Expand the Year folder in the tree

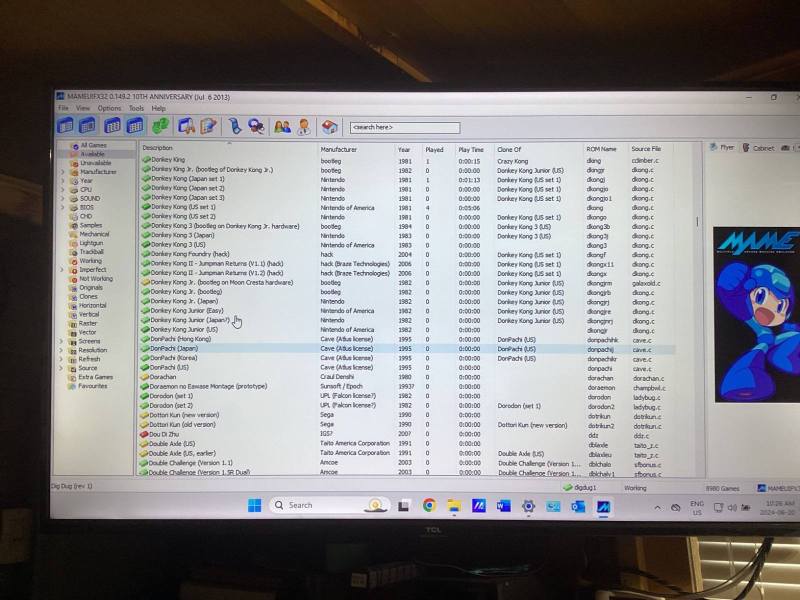[63, 181]
